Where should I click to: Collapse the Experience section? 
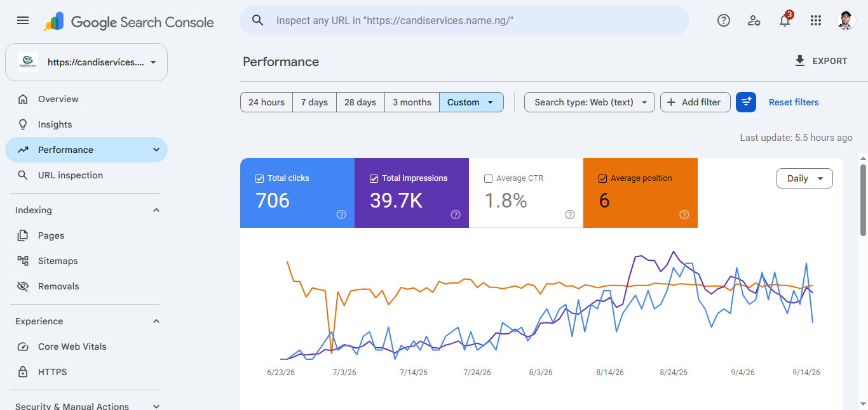click(156, 321)
